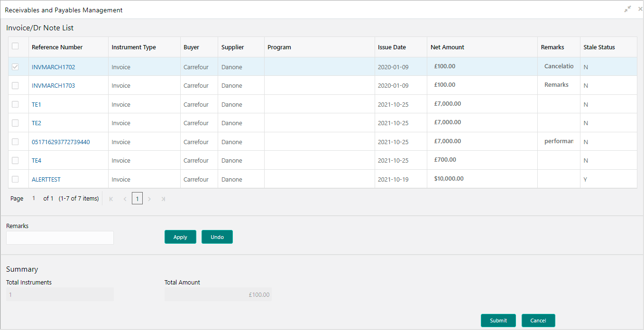Submit the selected invoices

click(498, 321)
